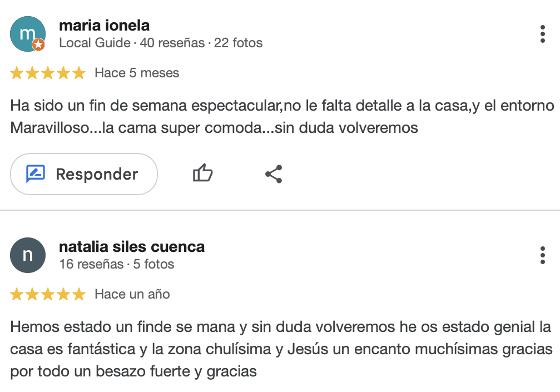Click maria ionela's teal profile avatar
This screenshot has width=560, height=392.
click(27, 33)
